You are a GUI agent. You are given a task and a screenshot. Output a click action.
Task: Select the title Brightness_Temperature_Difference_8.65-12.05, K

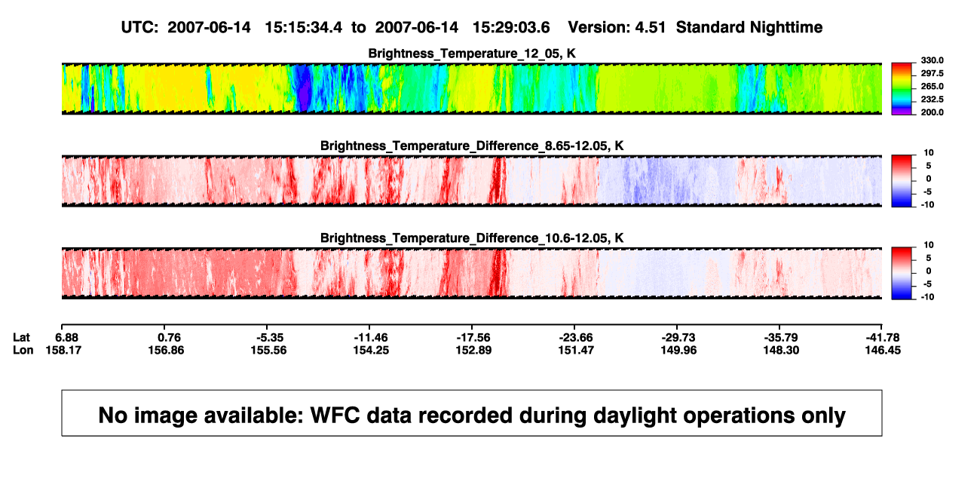coord(472,146)
